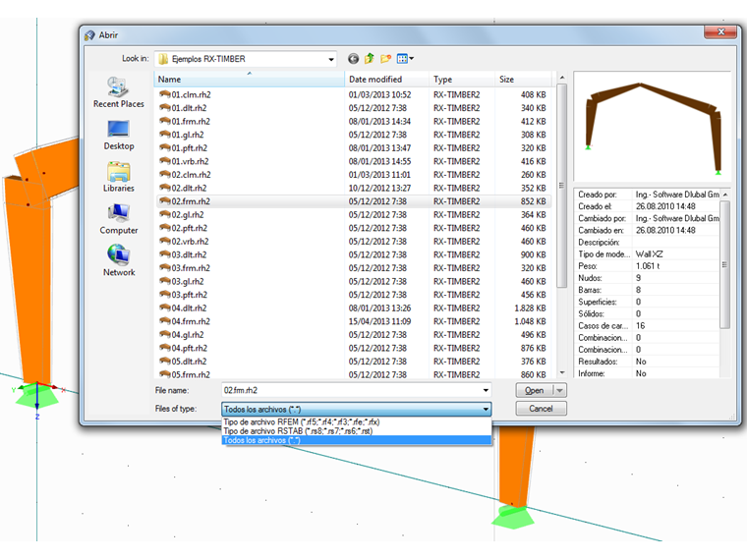Select file icon of 01.clm.rh2

165,94
